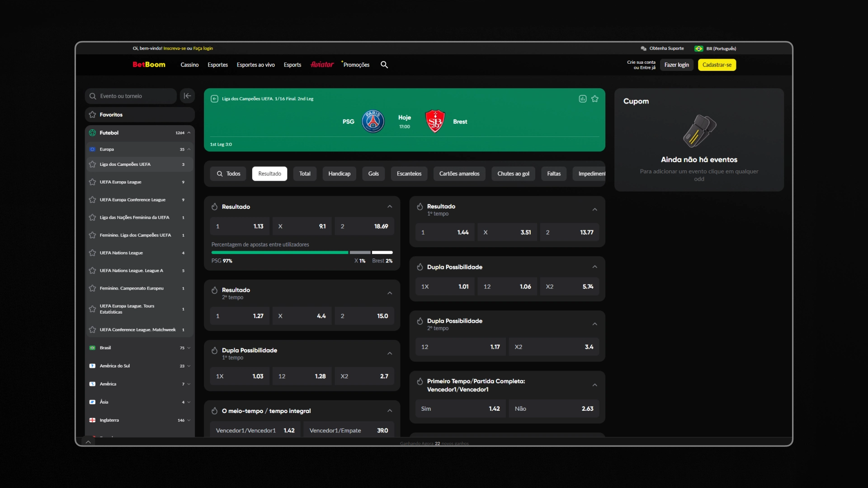Expand the Ásia region
The width and height of the screenshot is (868, 488).
point(189,402)
